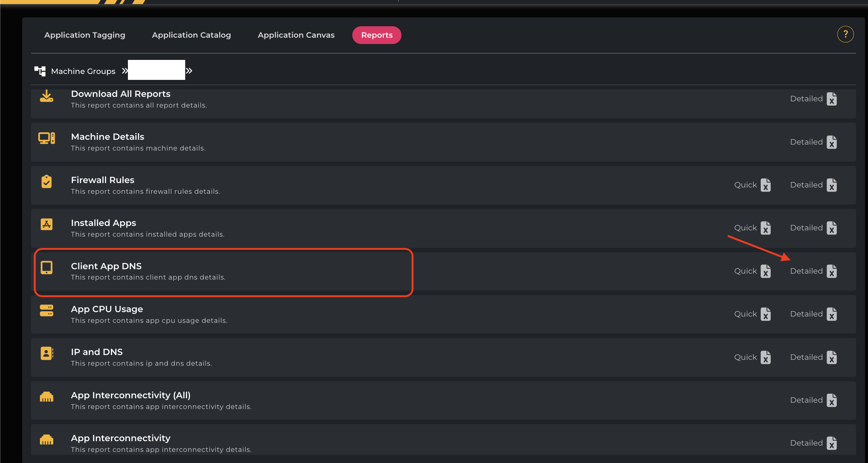The width and height of the screenshot is (868, 463).
Task: Click Firewall Rules Quick Excel icon
Action: pos(766,185)
